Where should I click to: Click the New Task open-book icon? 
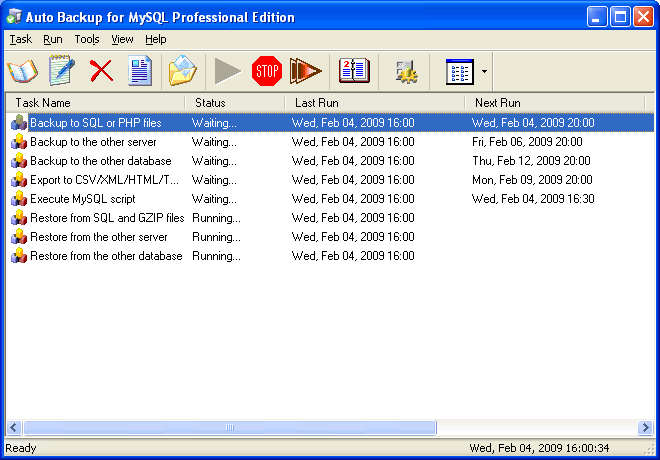click(x=23, y=71)
